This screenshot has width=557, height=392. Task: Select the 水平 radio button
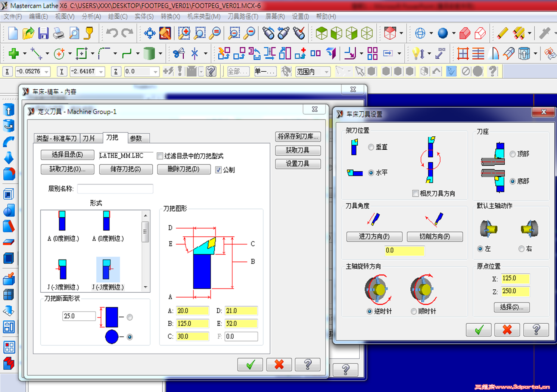pos(371,172)
